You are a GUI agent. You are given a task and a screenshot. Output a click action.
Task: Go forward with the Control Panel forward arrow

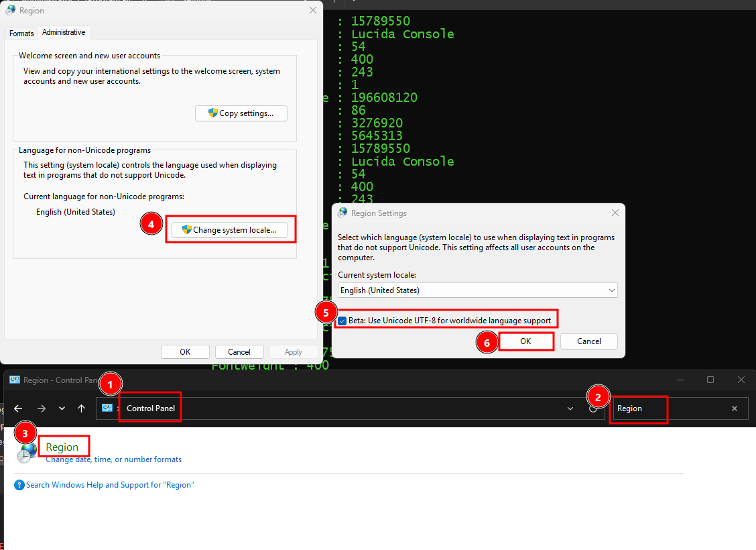click(42, 408)
